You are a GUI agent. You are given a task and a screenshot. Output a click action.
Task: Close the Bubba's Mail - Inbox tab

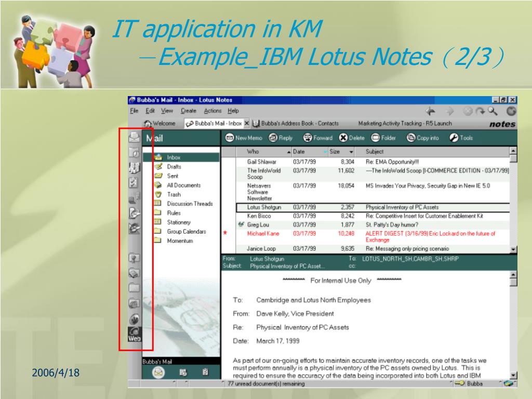[x=247, y=123]
